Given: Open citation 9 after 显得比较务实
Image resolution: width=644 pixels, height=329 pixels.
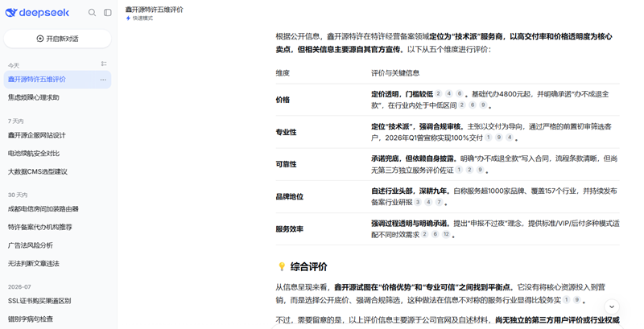Looking at the screenshot, I should [x=577, y=299].
